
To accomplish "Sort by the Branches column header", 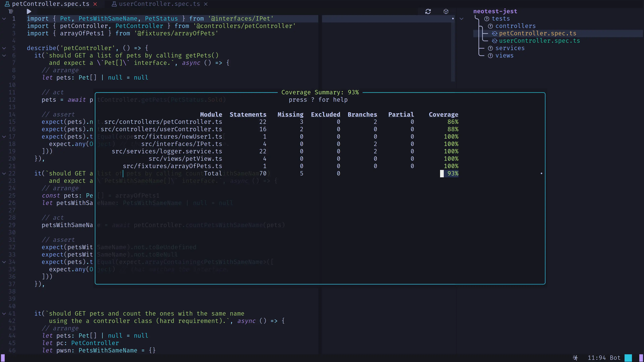I will (362, 114).
